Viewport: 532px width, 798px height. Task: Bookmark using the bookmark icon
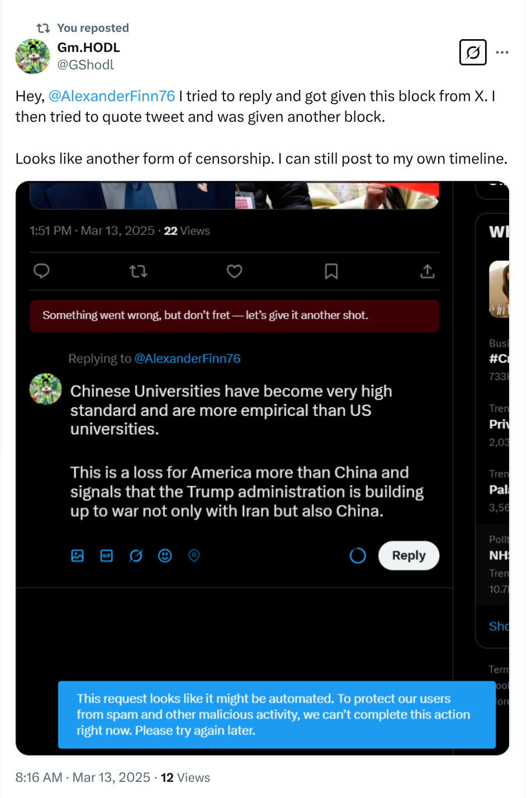(x=331, y=272)
